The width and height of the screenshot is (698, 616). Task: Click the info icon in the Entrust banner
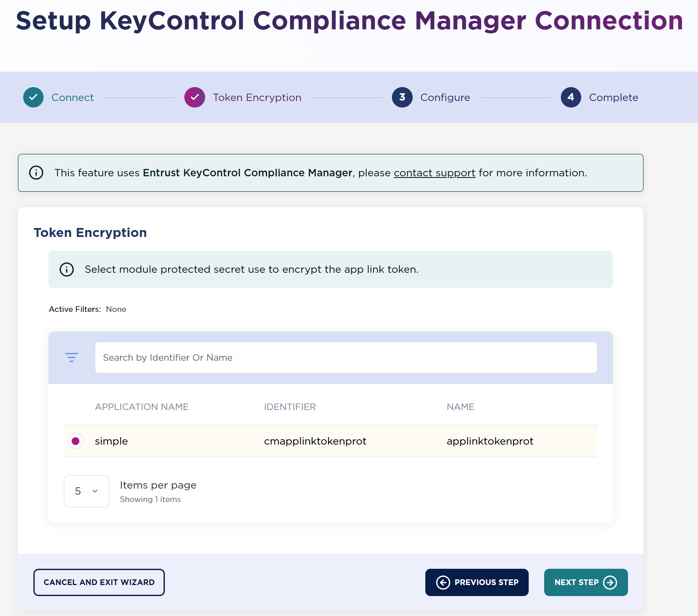click(x=36, y=173)
